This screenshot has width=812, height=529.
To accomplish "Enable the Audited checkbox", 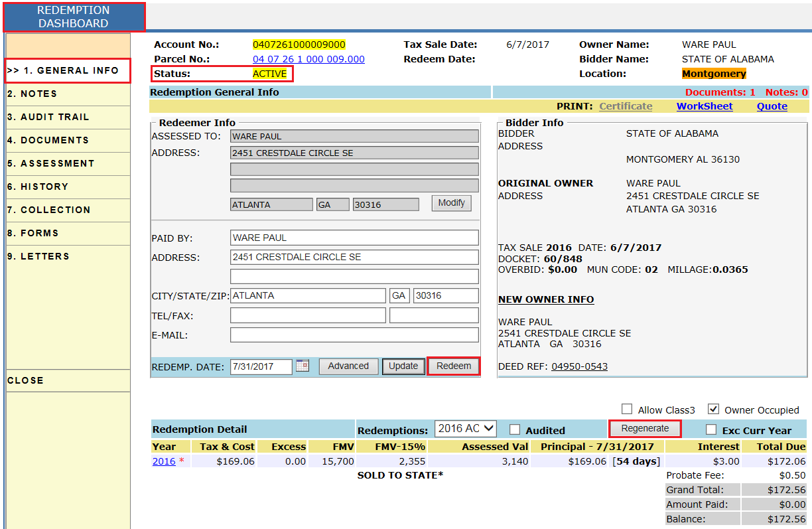I will coord(514,429).
